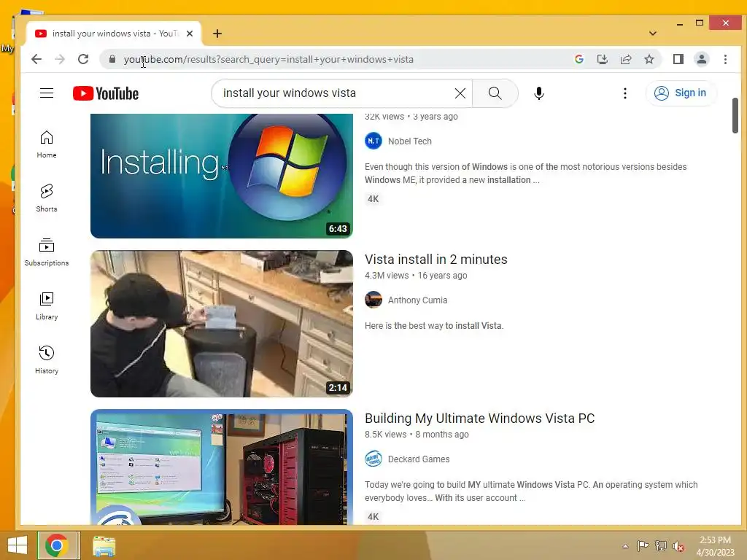This screenshot has height=560, width=747.
Task: Click the YouTube logo
Action: 106,93
